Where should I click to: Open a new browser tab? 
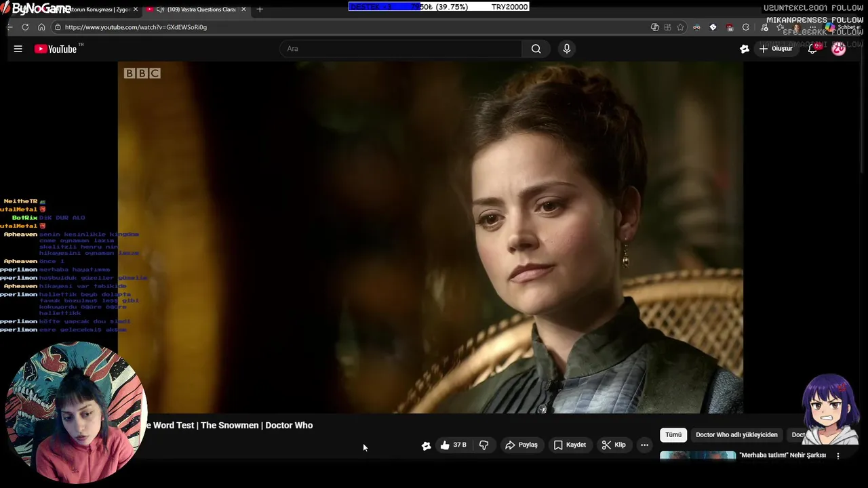(x=260, y=9)
